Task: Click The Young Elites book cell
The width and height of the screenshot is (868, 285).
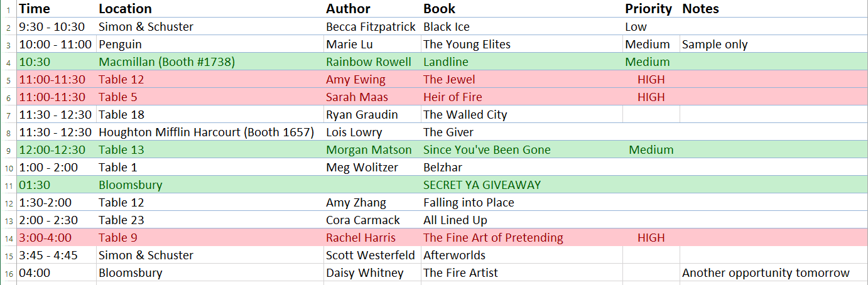Action: tap(467, 45)
